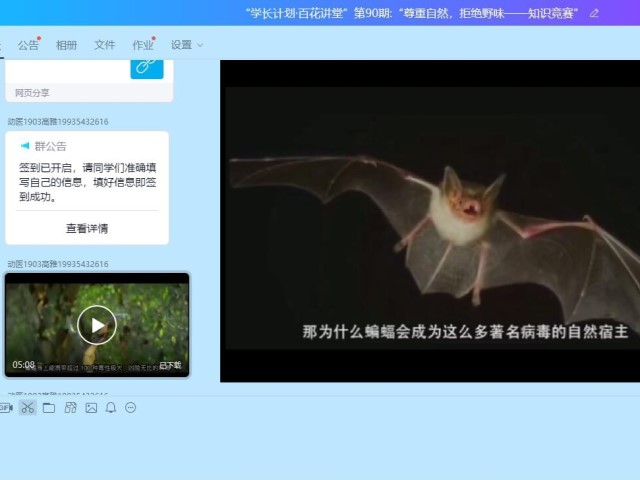Open the 公告 tab
The image size is (640, 480).
(28, 45)
